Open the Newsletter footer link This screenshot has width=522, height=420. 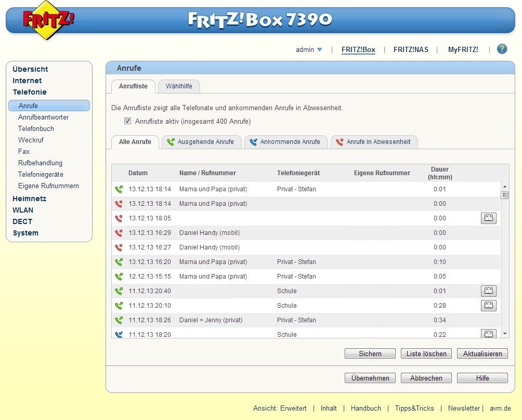pos(464,409)
